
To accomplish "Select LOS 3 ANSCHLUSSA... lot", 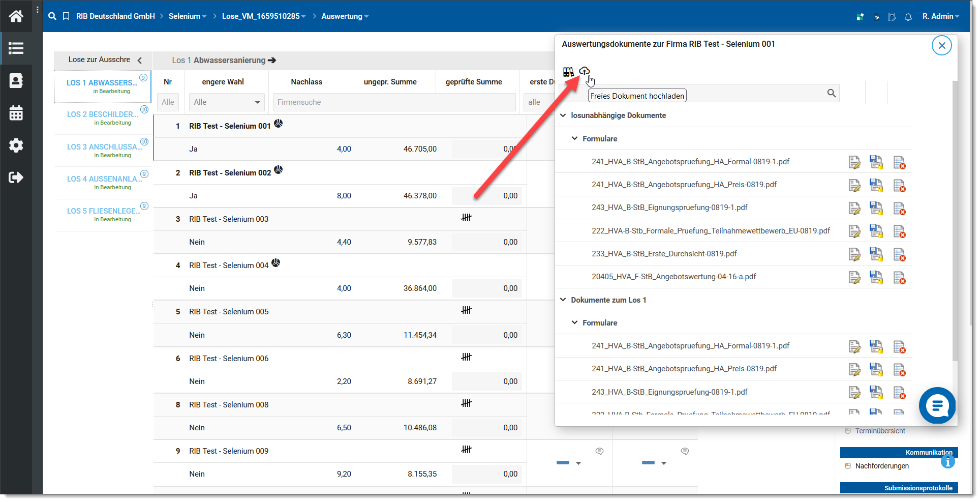I will [103, 151].
